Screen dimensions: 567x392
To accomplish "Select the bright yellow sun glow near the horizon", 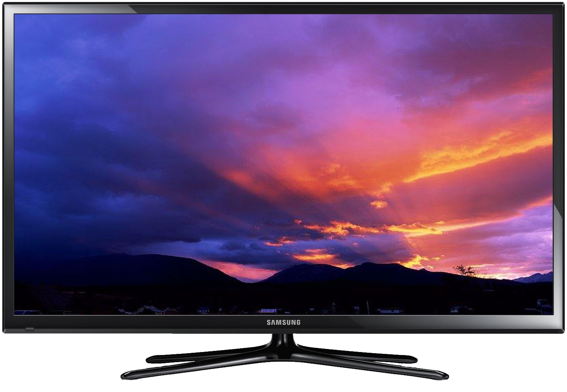I will coord(416,261).
